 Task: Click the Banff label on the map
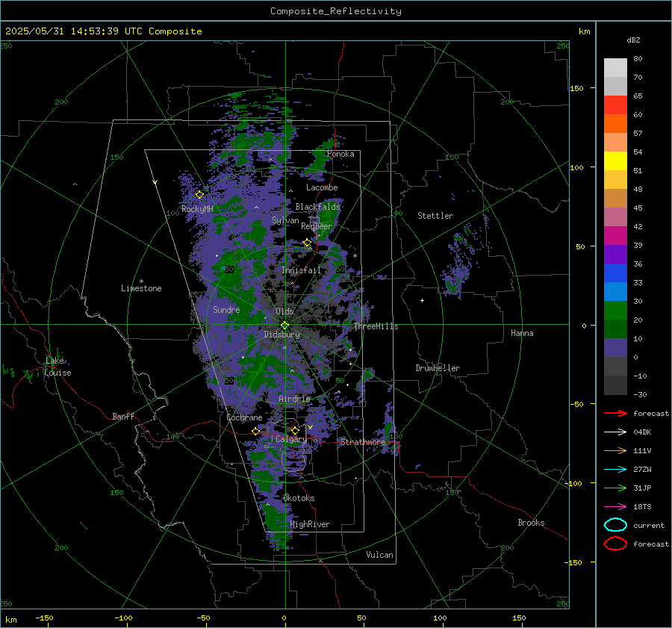click(x=123, y=416)
